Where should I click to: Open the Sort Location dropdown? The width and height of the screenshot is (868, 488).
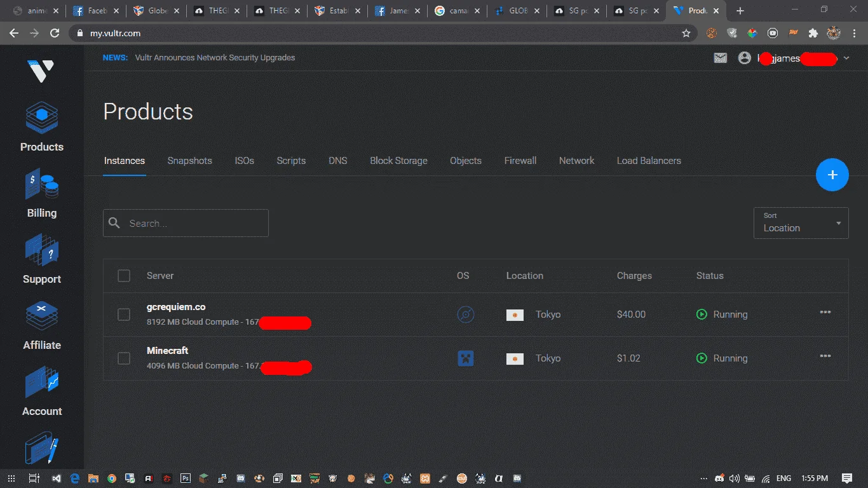(801, 223)
